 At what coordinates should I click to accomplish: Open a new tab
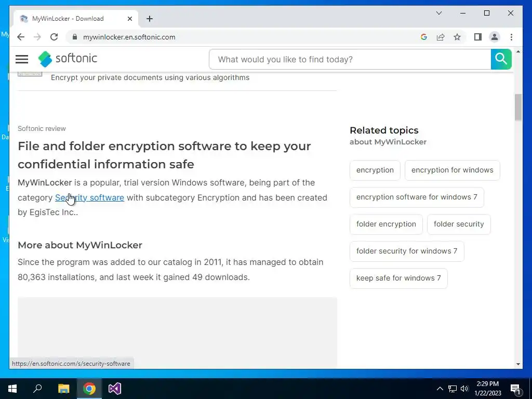pos(150,19)
